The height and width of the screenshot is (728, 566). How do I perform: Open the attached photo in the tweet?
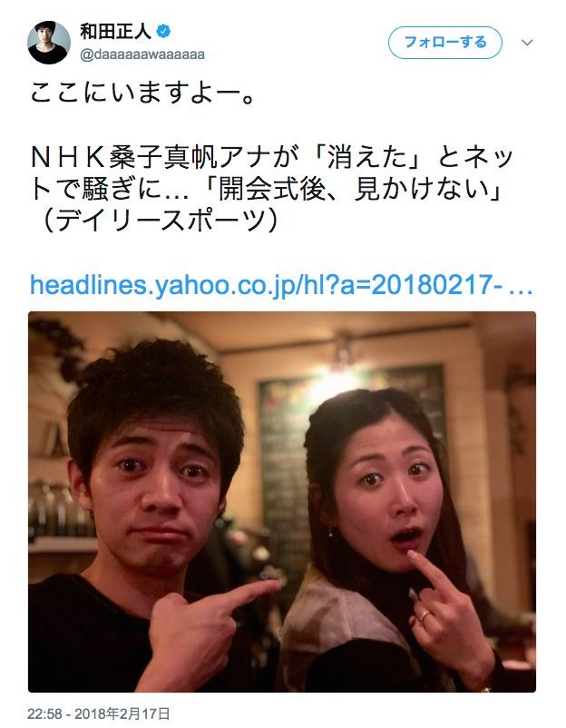click(282, 501)
